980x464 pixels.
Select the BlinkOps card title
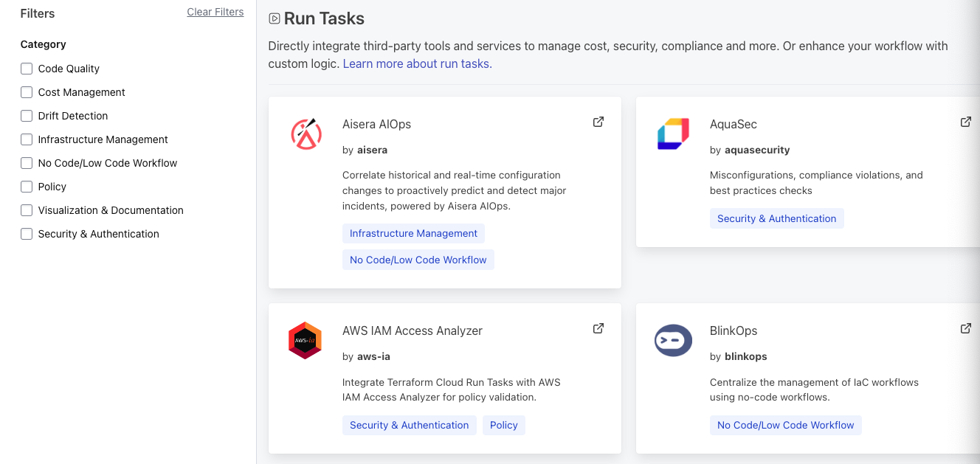point(734,330)
